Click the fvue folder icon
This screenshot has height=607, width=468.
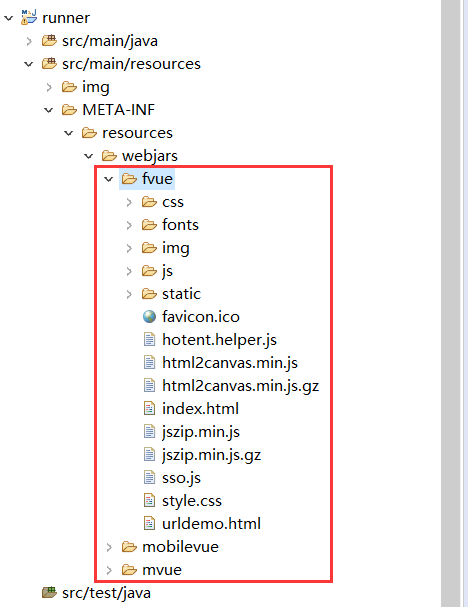click(129, 178)
